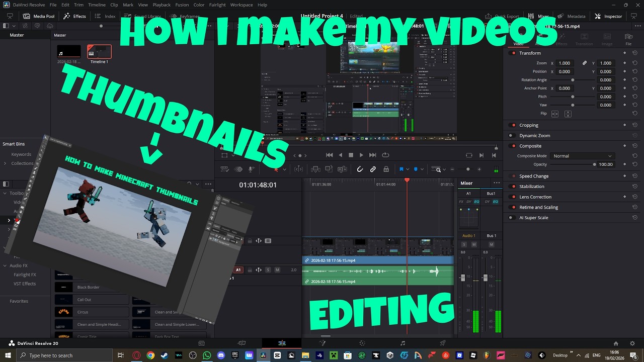Viewport: 644px width, 362px height.
Task: Zoom in timeline with plus icon
Action: point(479,169)
